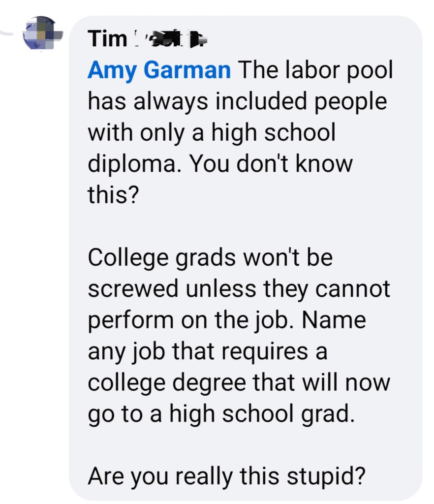Click the word 'diploma' in the comment
Screen dimensions: 434x504
pyautogui.click(x=133, y=164)
